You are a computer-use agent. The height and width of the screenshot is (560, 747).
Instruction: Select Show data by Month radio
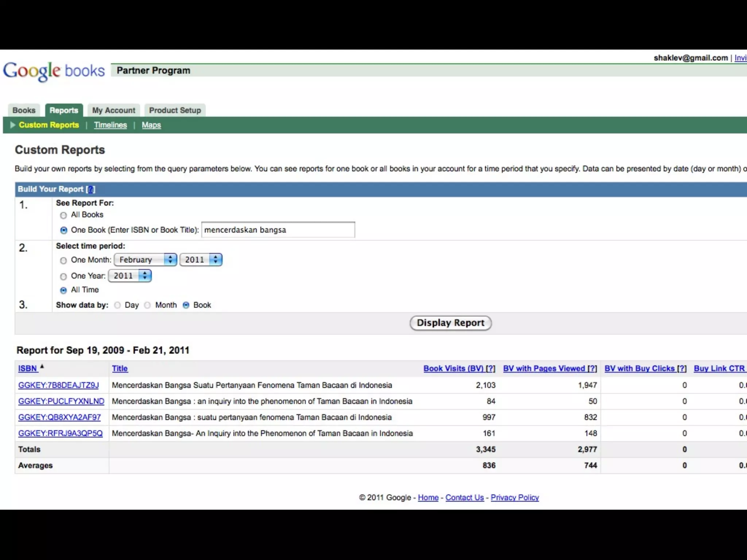(147, 305)
